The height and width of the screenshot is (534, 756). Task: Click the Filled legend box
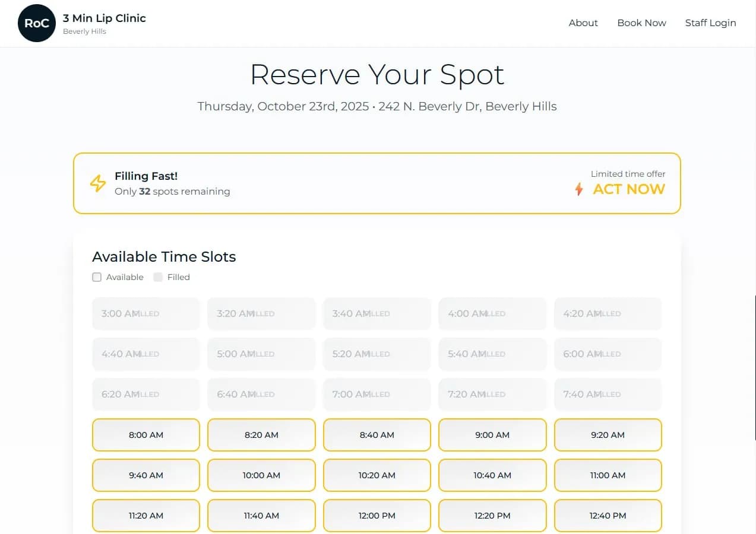[158, 277]
